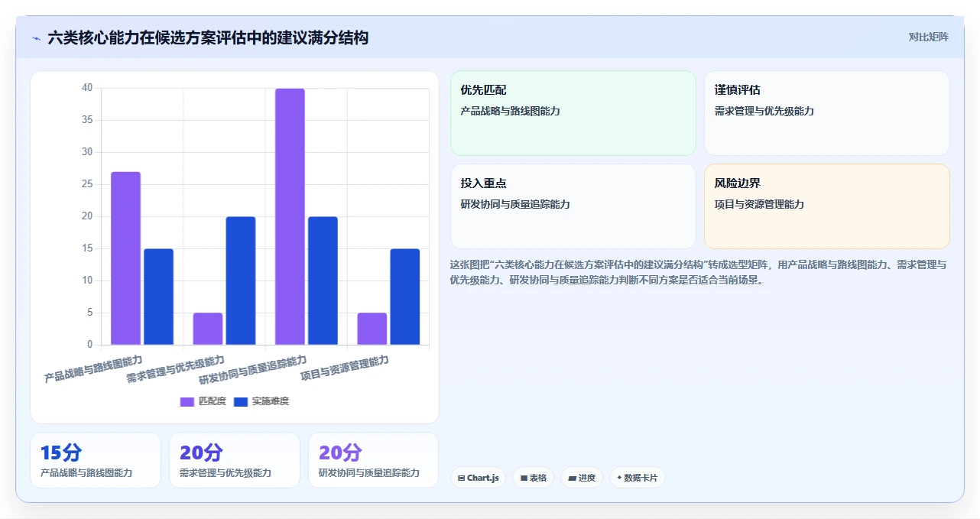Toggle the 匹配度 legend swatch
This screenshot has height=519, width=980.
coord(187,401)
